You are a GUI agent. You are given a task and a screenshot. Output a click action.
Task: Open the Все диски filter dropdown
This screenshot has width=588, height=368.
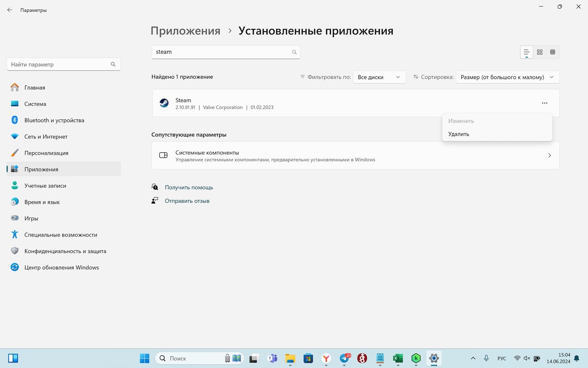[379, 77]
